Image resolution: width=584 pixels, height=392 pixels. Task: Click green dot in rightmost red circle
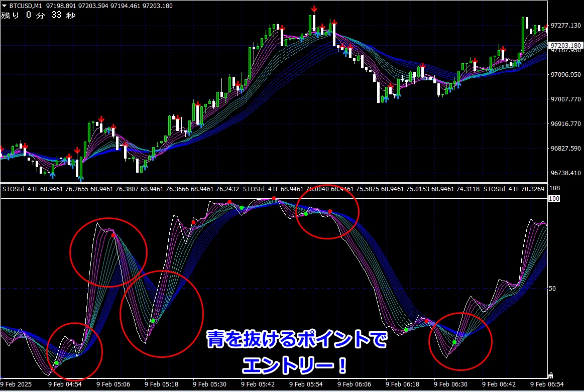click(454, 342)
